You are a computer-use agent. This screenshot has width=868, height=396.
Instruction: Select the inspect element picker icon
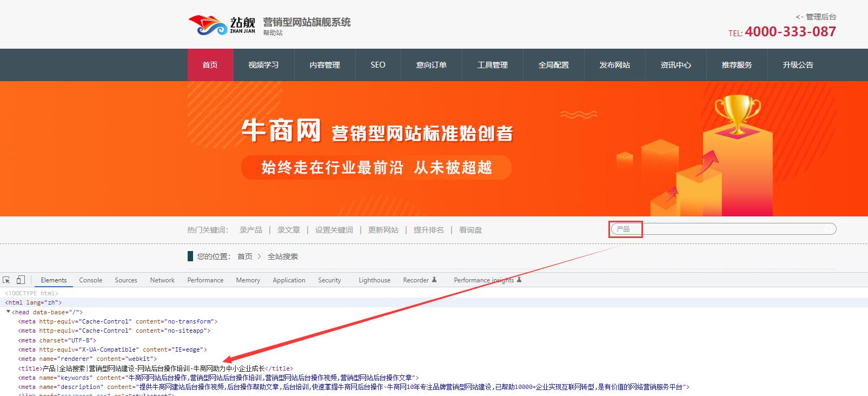(x=6, y=280)
